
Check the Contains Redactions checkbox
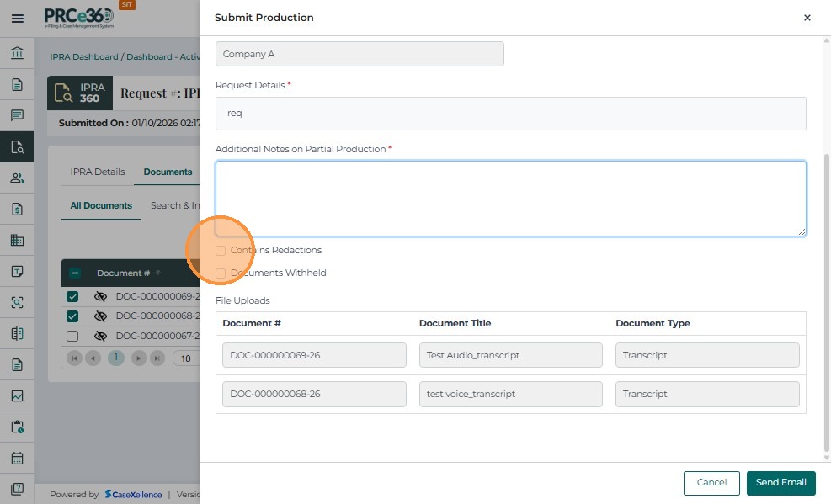click(221, 251)
